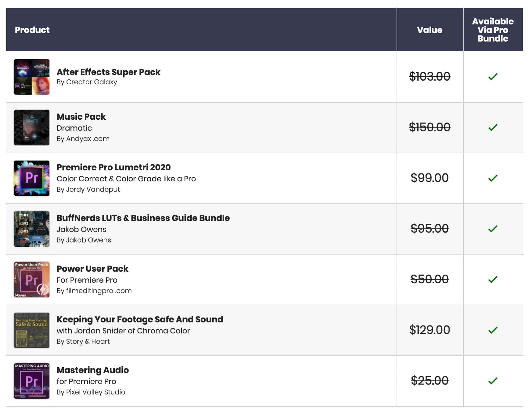
Task: Click the Dramatic Music Pack cover image
Action: pyautogui.click(x=32, y=127)
